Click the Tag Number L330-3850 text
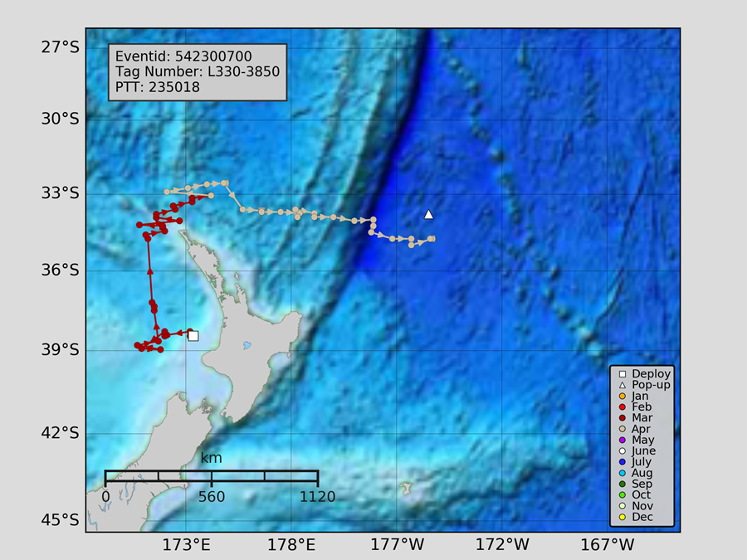Screen dimensions: 747x560 click(197, 71)
